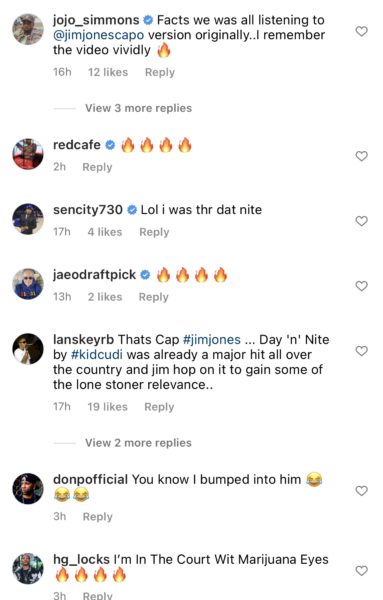Expand View 3 more replies
This screenshot has width=383, height=600.
coord(138,108)
